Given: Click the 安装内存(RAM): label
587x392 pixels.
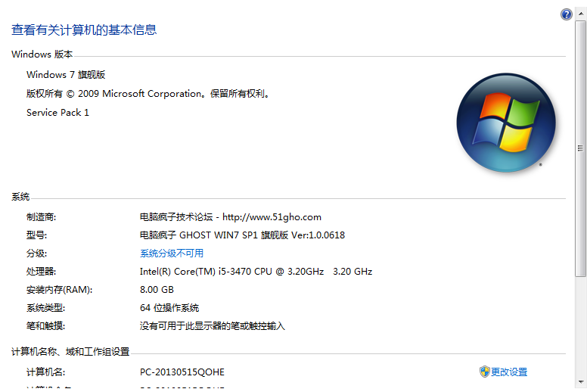Looking at the screenshot, I should [59, 290].
